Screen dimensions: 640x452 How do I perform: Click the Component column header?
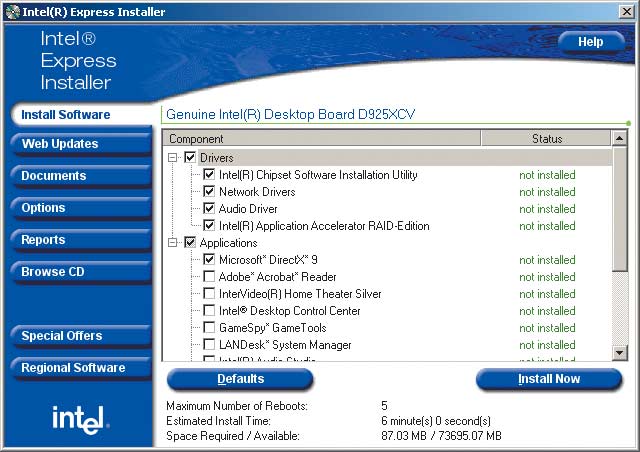tap(322, 139)
